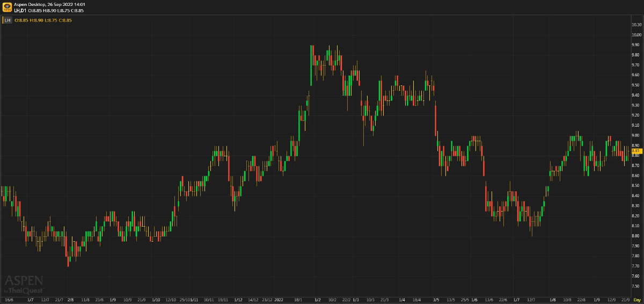Click the 1/8 date label
This screenshot has width=644, height=304.
tap(552, 299)
